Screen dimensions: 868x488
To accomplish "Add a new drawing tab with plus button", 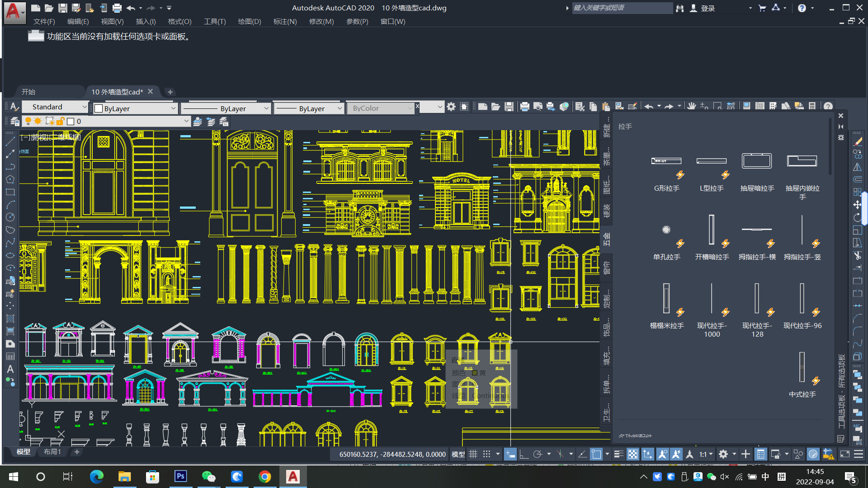I will [x=170, y=92].
